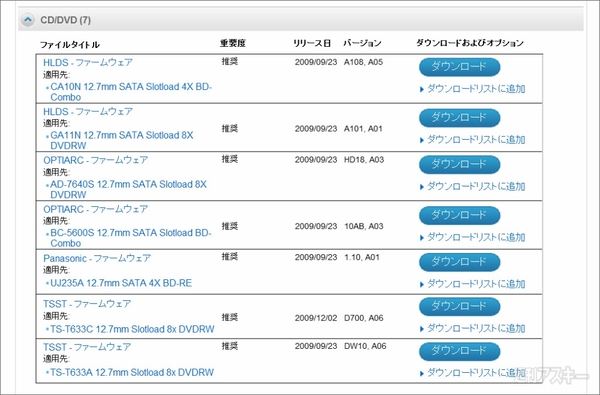Add A101, A01 firmware to download list

click(x=473, y=140)
